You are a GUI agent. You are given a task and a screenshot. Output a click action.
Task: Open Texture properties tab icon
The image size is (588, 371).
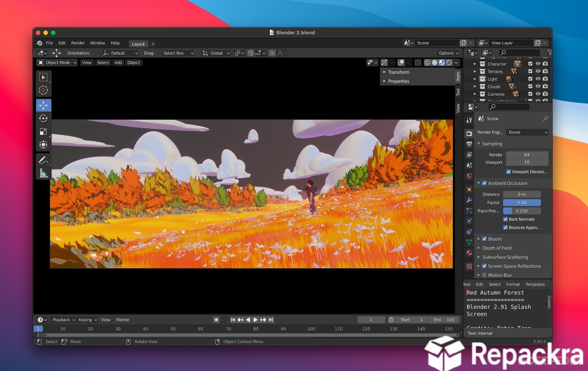click(469, 266)
